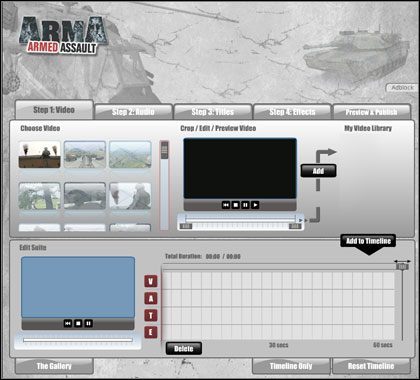Image resolution: width=420 pixels, height=380 pixels.
Task: Open The Gallery
Action: [x=54, y=366]
